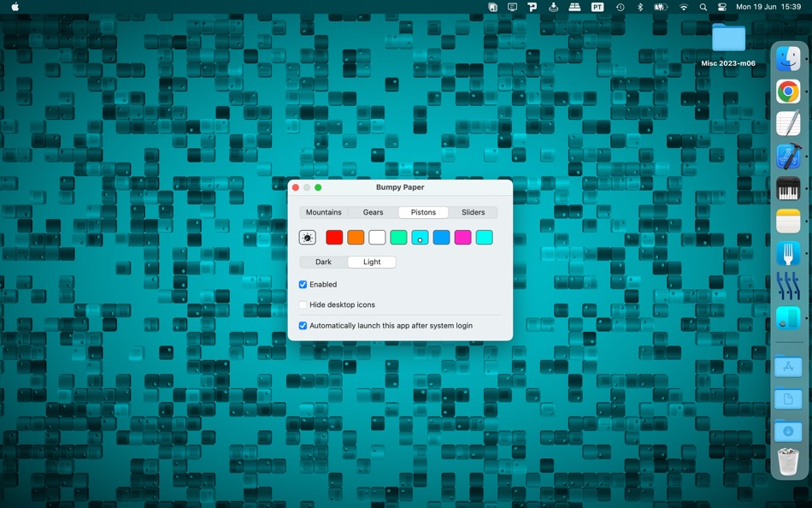
Task: Open the App Store from the Dock
Action: tap(788, 367)
